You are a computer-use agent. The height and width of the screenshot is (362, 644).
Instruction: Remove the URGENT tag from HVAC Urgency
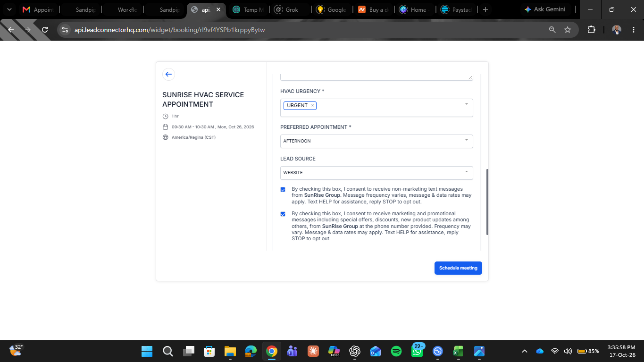[x=312, y=106]
